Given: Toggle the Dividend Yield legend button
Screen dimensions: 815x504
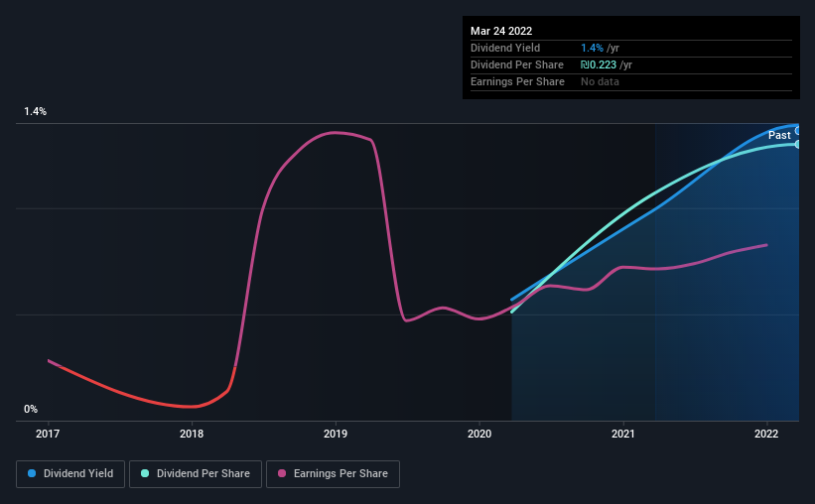Looking at the screenshot, I should pos(70,474).
